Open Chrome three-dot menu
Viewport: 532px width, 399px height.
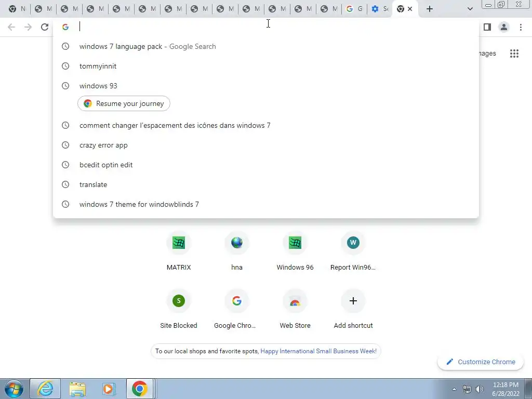521,27
